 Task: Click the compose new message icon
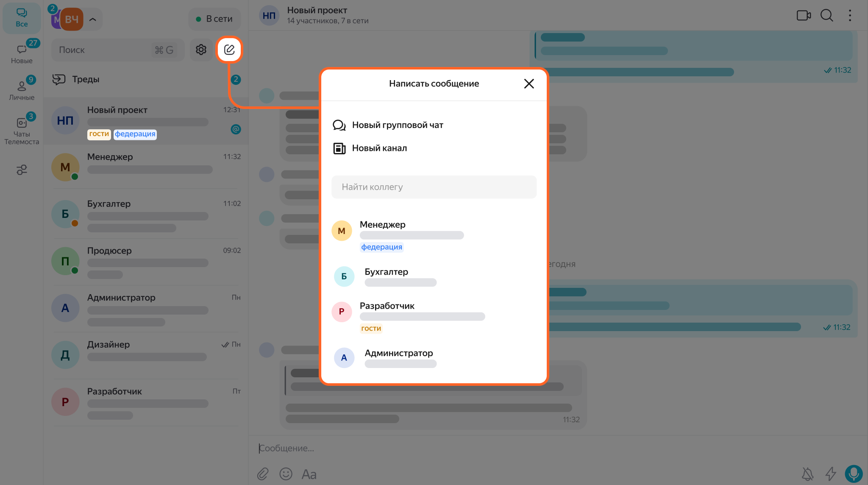(x=229, y=50)
